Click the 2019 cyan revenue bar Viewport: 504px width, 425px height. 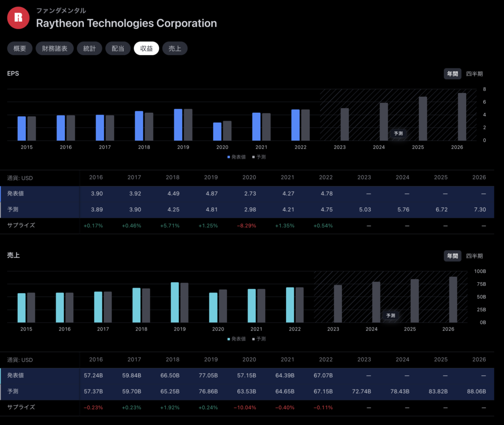[175, 302]
